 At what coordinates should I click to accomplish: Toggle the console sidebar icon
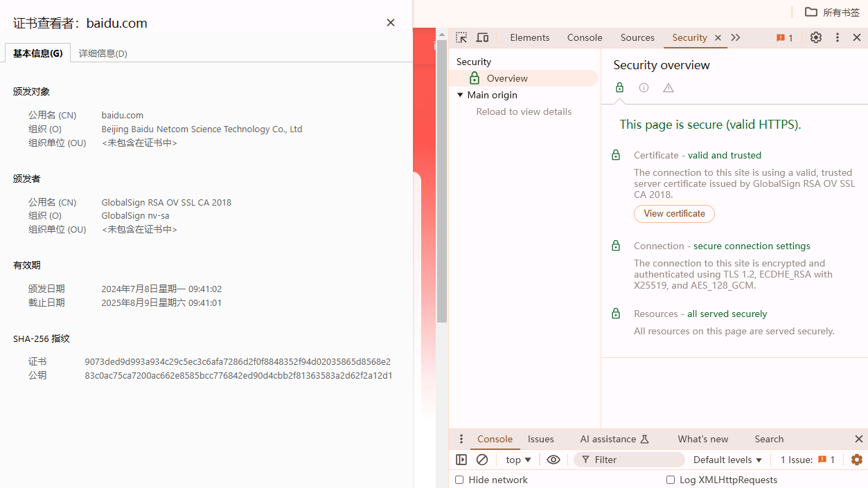click(461, 460)
